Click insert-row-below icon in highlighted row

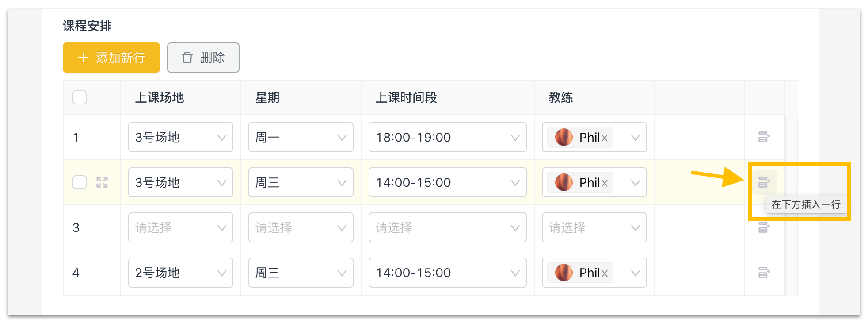click(764, 182)
